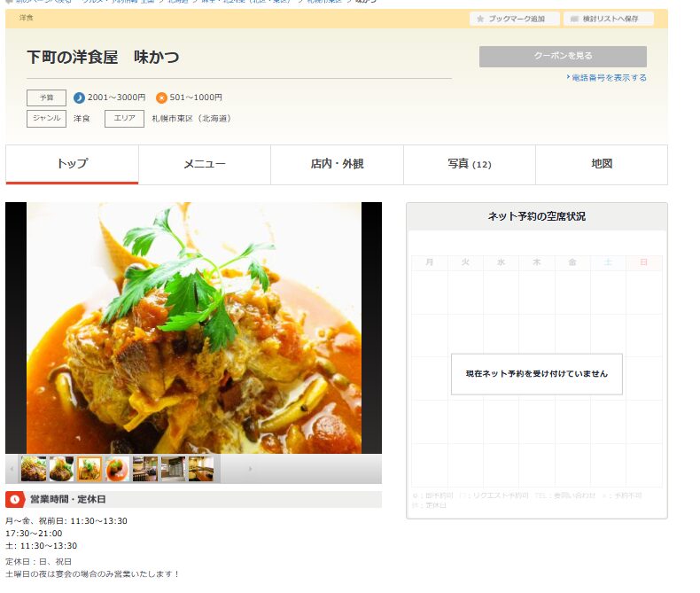Click the 501～1000円 lunch price text
700x593 pixels.
[196, 98]
